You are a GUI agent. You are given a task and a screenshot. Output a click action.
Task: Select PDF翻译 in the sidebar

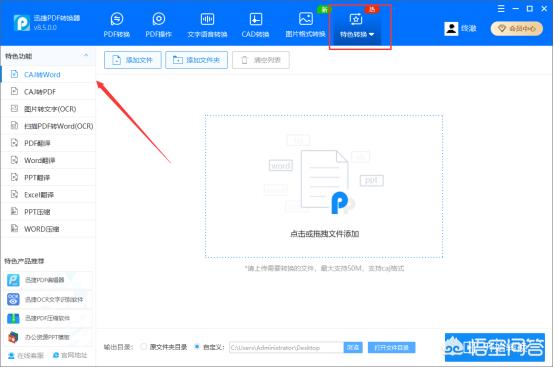(48, 143)
